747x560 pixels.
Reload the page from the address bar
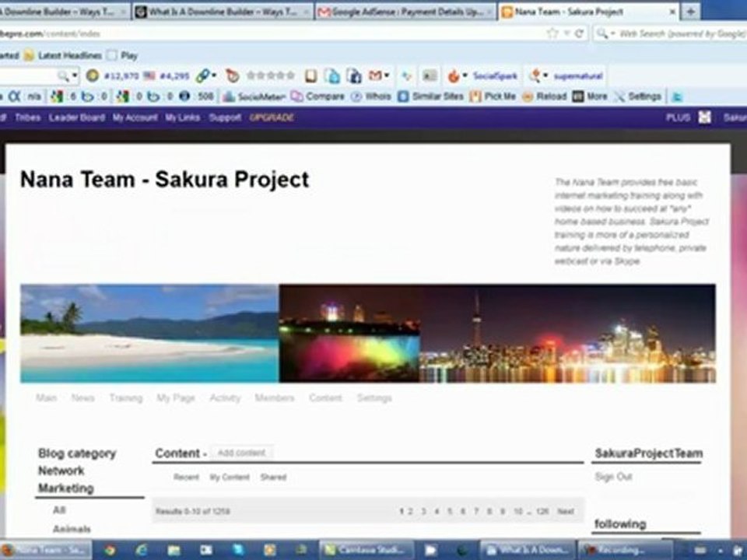pos(579,33)
